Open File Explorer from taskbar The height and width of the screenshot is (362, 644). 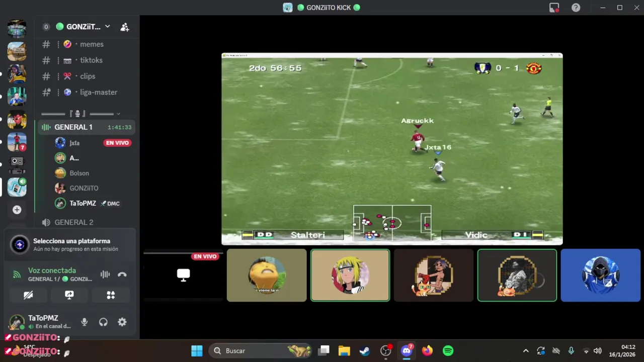[x=344, y=351]
